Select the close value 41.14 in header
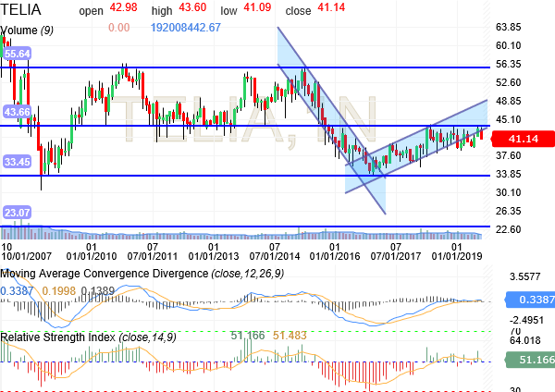Viewport: 555px width, 392px height. pos(331,7)
